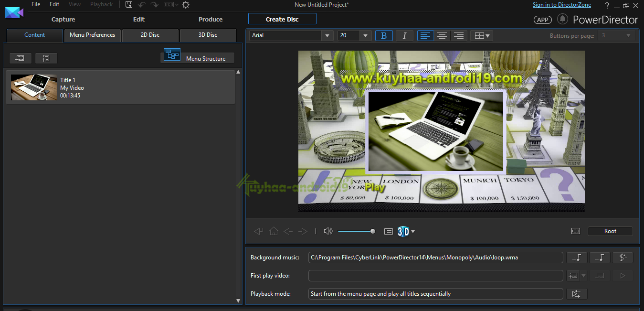Click the APP badge icon

542,20
